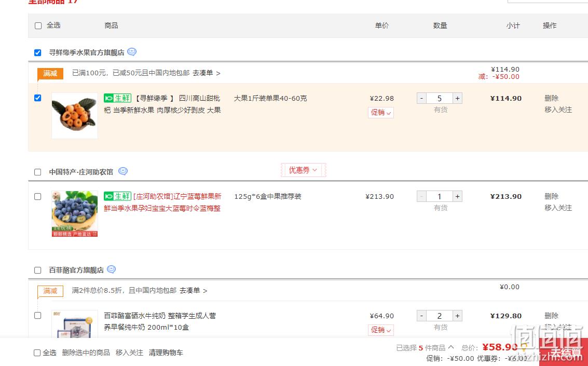Decrease milk quantity with minus button
Image resolution: width=588 pixels, height=366 pixels.
pos(421,316)
